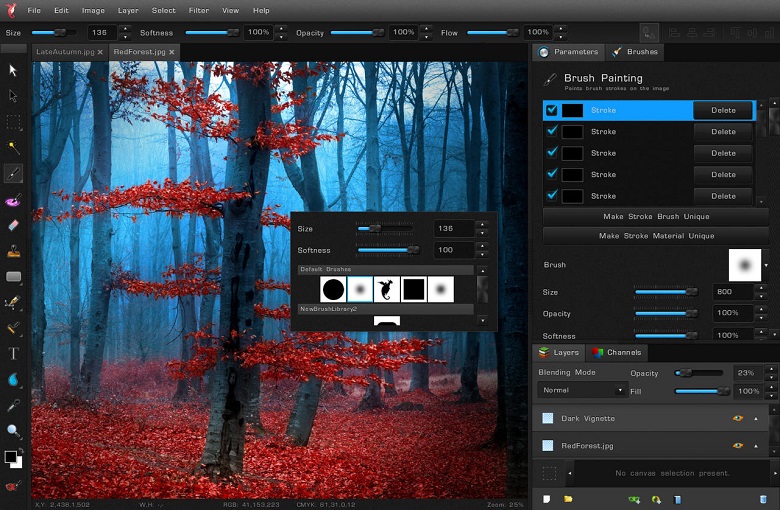The width and height of the screenshot is (780, 510).
Task: Click the trash icon in Layers panel
Action: click(763, 498)
